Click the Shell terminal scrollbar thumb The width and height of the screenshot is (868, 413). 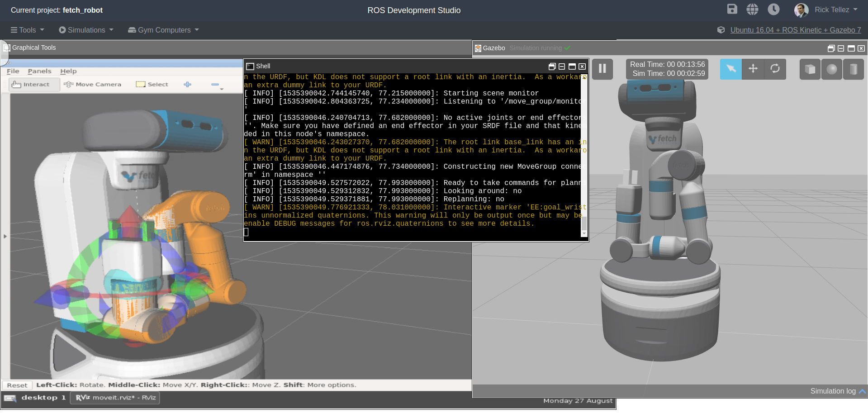[584, 223]
